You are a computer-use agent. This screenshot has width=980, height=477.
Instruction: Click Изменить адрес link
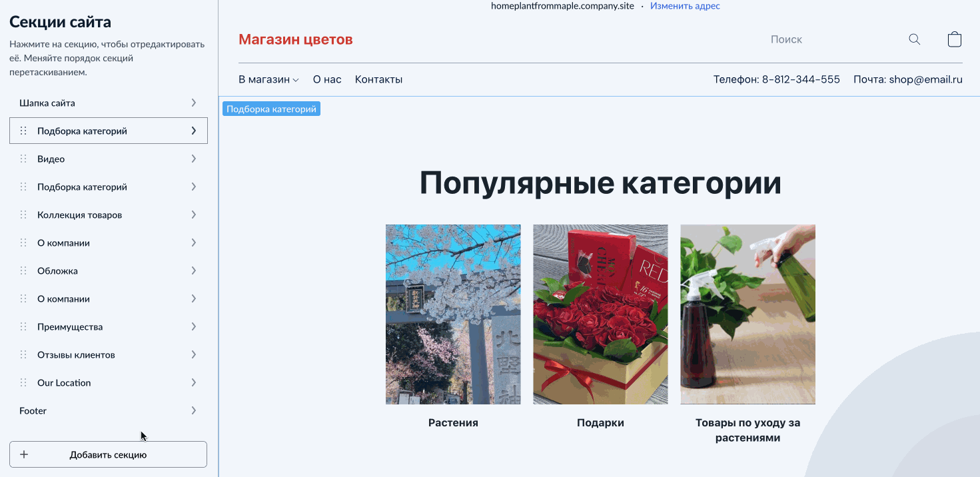tap(685, 6)
